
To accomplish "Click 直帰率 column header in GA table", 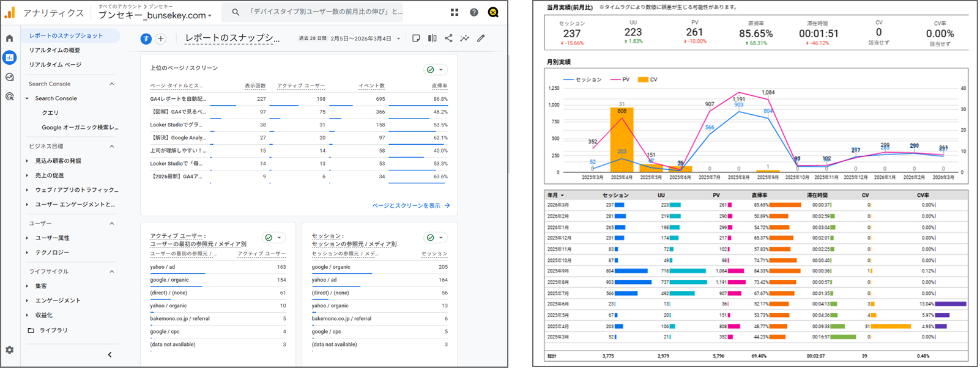I will click(440, 86).
